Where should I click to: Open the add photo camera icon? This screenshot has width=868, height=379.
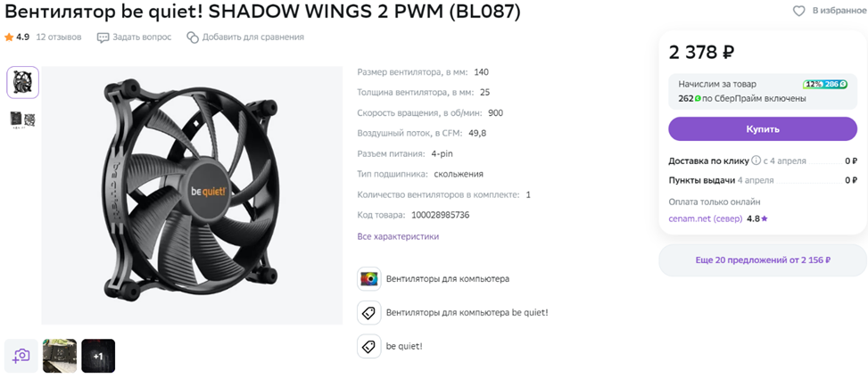[x=21, y=356]
